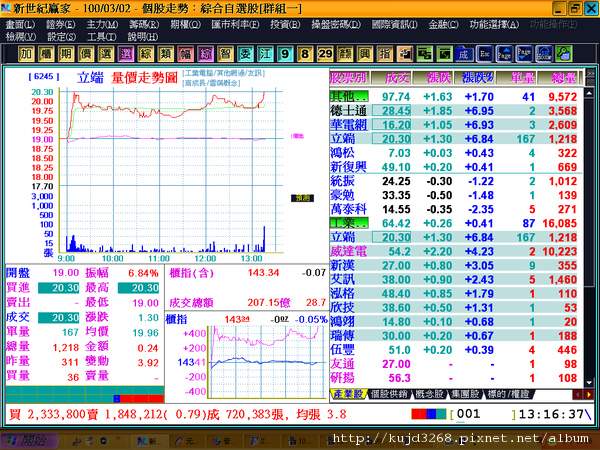Select the 艾訊 stock row
The height and width of the screenshot is (450, 600).
[x=456, y=279]
